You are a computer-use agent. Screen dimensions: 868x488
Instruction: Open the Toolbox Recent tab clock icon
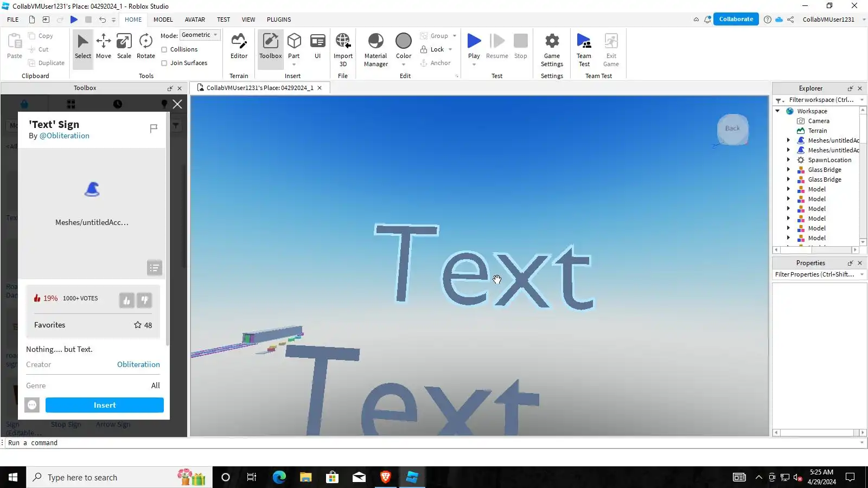pyautogui.click(x=118, y=104)
